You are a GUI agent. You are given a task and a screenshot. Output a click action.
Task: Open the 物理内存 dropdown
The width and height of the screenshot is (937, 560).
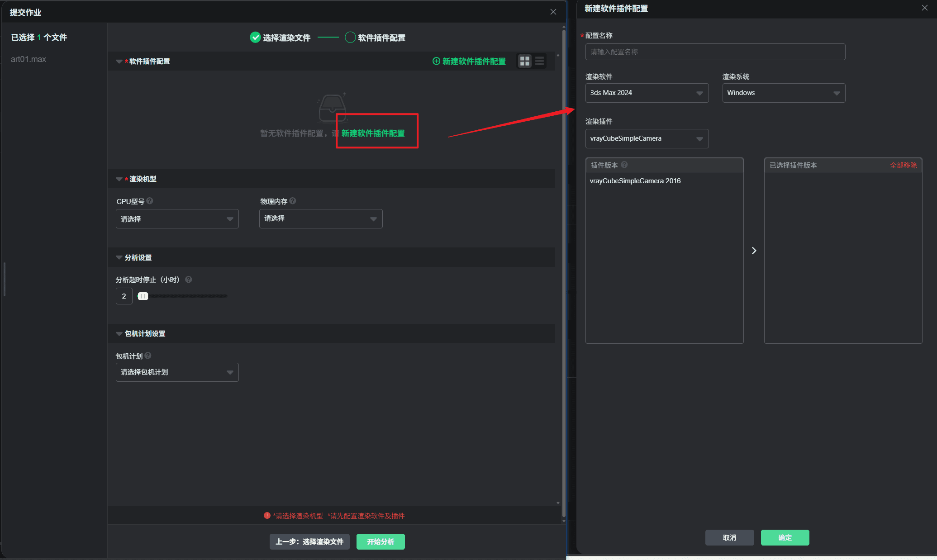(321, 219)
